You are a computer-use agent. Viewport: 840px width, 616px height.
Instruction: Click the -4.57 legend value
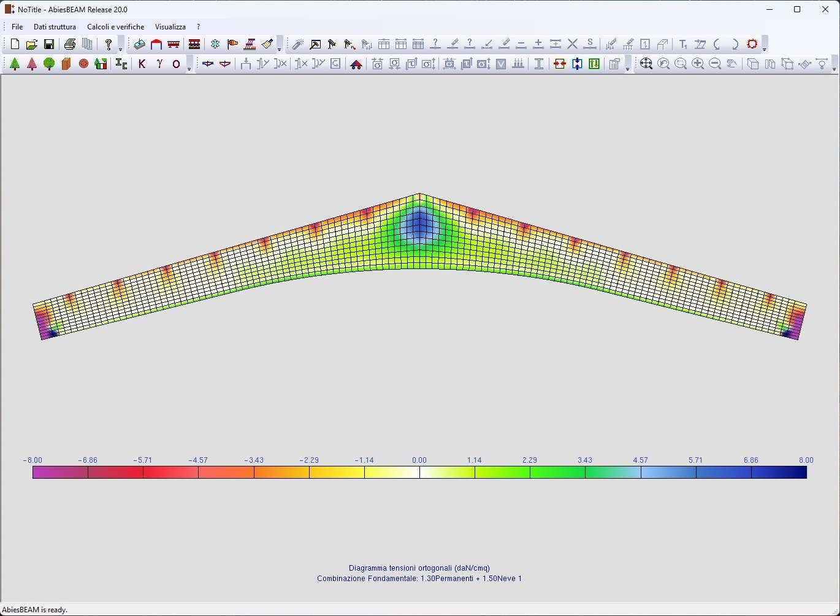(x=198, y=460)
